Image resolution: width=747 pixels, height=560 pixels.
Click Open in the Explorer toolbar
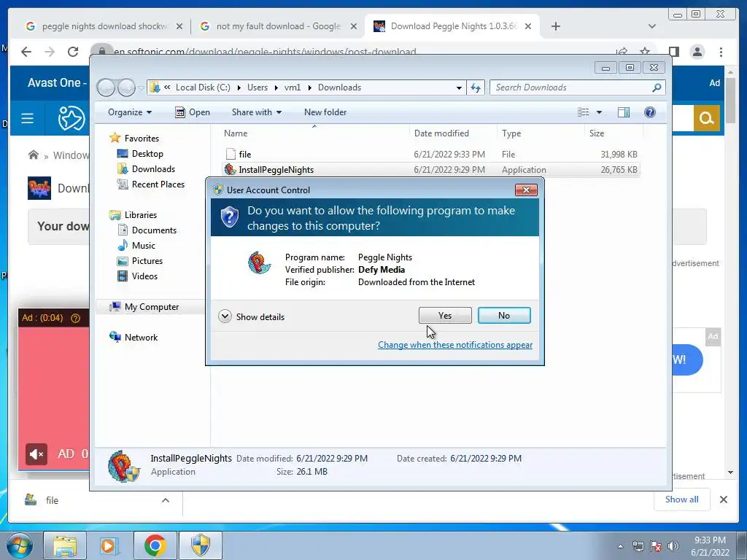point(193,112)
